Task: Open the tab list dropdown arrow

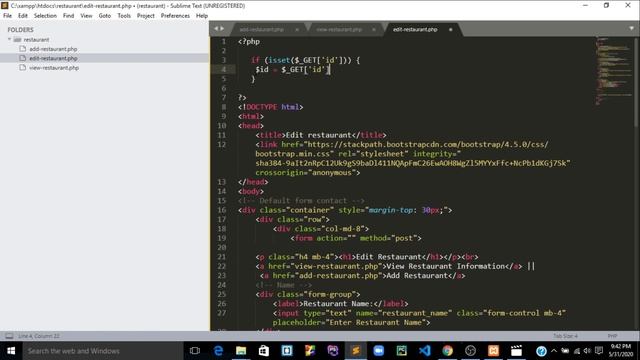Action: [631, 29]
